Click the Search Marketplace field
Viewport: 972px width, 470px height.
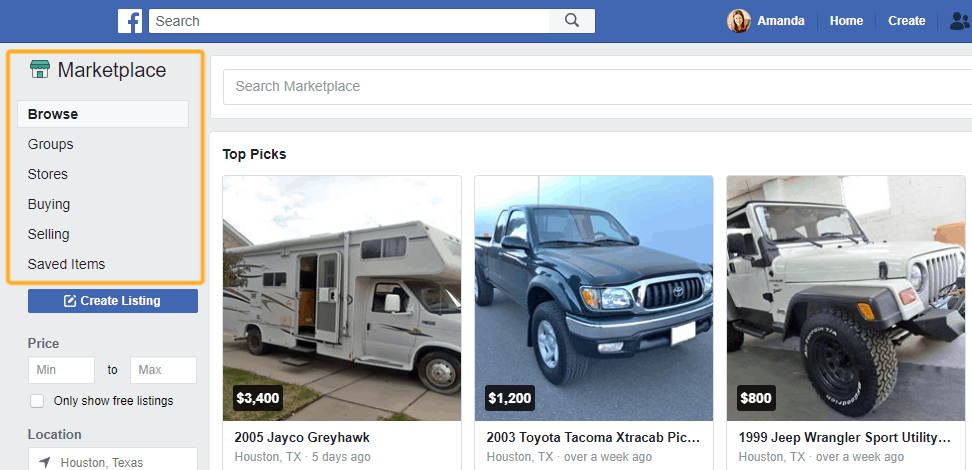point(598,87)
